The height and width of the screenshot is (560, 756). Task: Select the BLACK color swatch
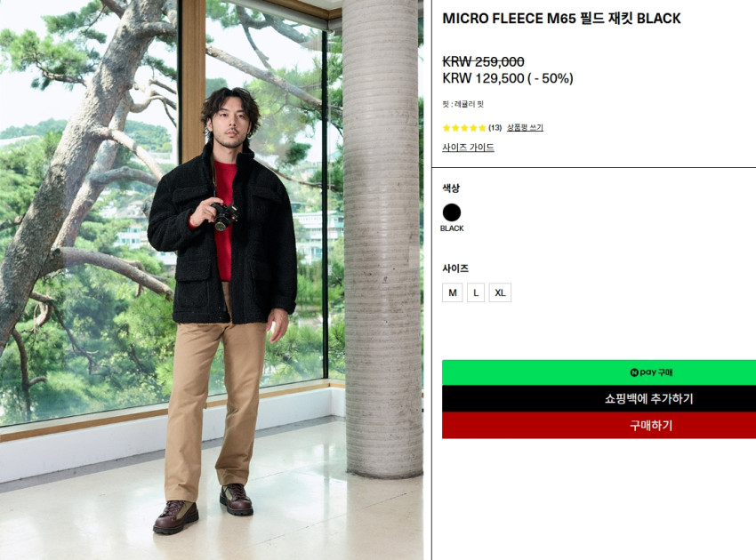coord(452,212)
